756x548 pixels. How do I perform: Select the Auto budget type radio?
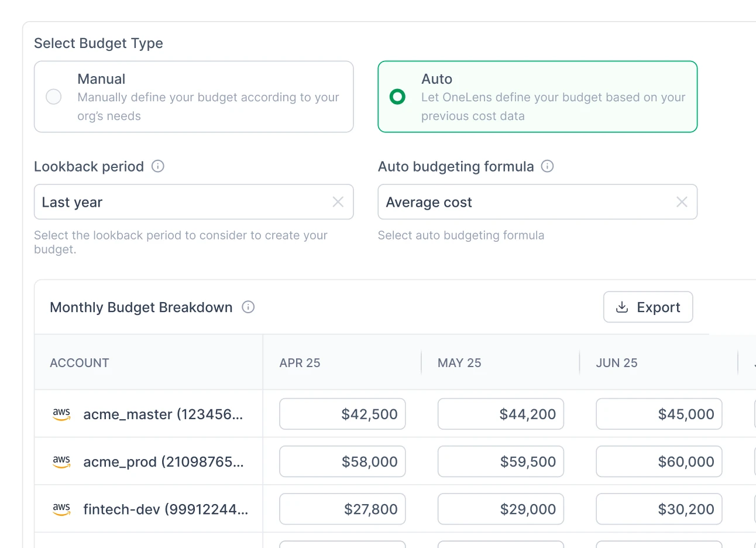pos(397,97)
